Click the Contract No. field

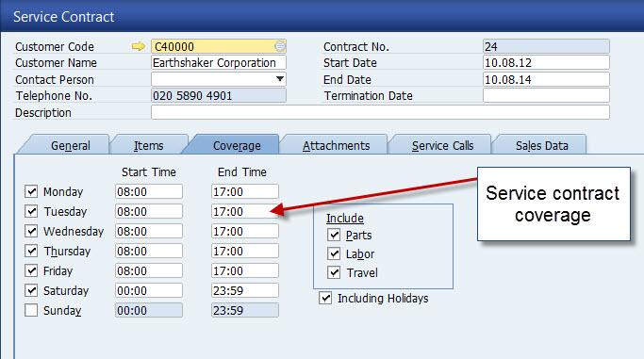[x=546, y=46]
